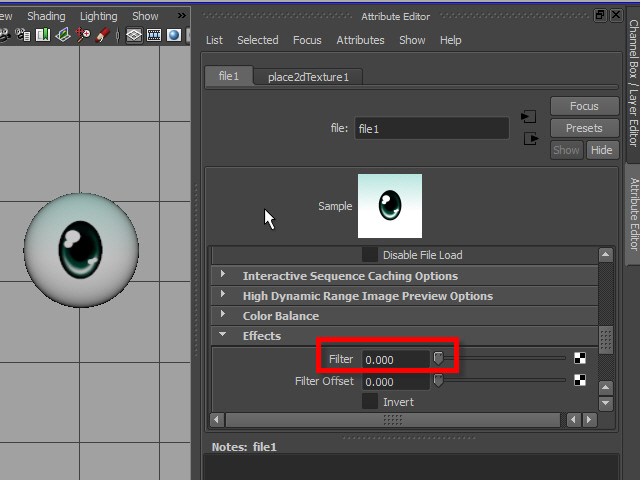640x480 pixels.
Task: Toggle the 2D pan/zoom icon
Action: (x=83, y=35)
